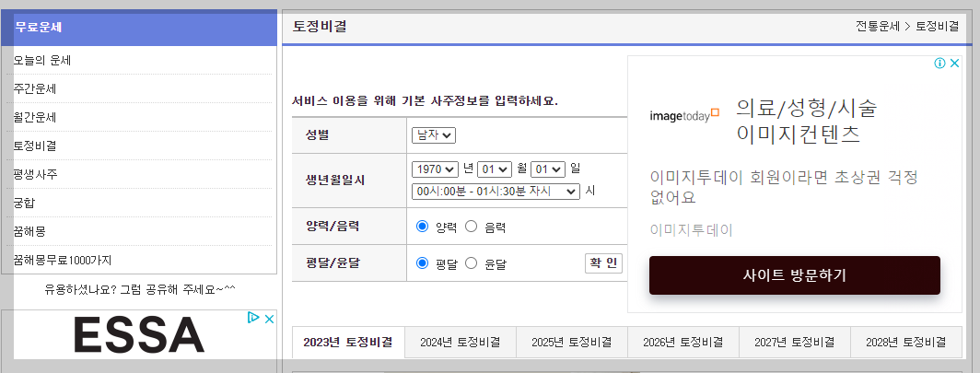Image resolution: width=980 pixels, height=373 pixels.
Task: Switch to 2023년 토정비결 tab
Action: [x=348, y=342]
